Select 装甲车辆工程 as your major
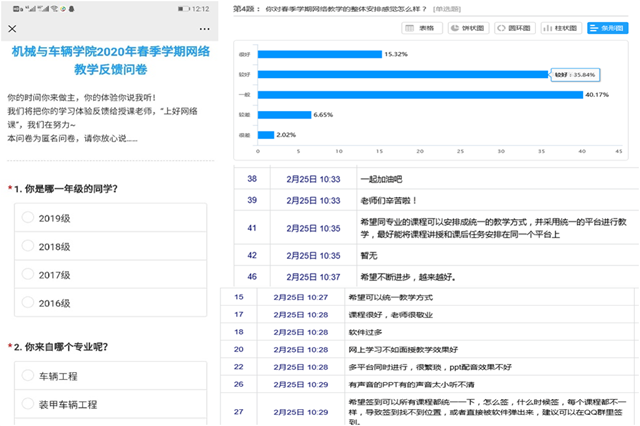 pos(26,405)
